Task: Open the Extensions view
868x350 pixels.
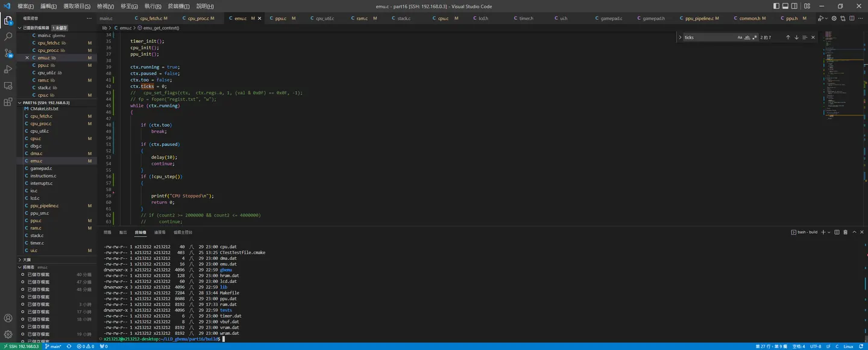Action: point(8,102)
